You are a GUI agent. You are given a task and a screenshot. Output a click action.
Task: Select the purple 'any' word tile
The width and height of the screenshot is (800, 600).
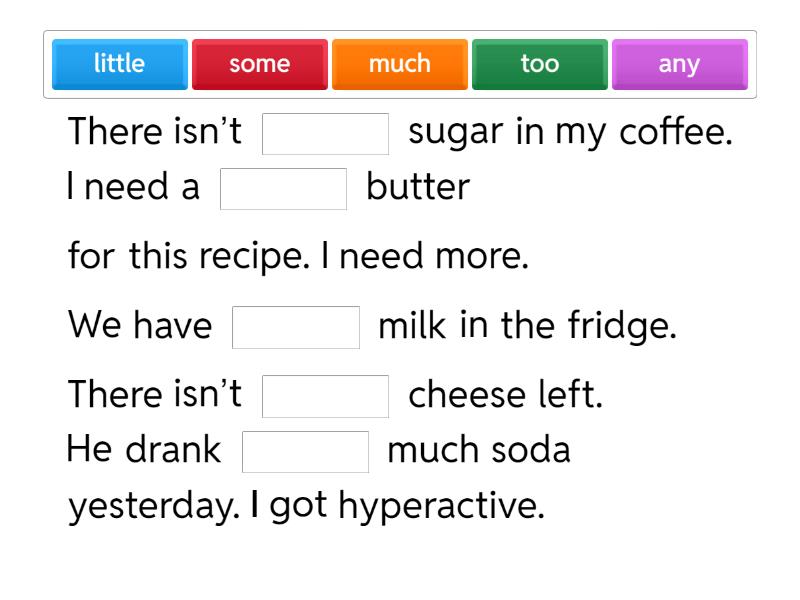pyautogui.click(x=679, y=64)
